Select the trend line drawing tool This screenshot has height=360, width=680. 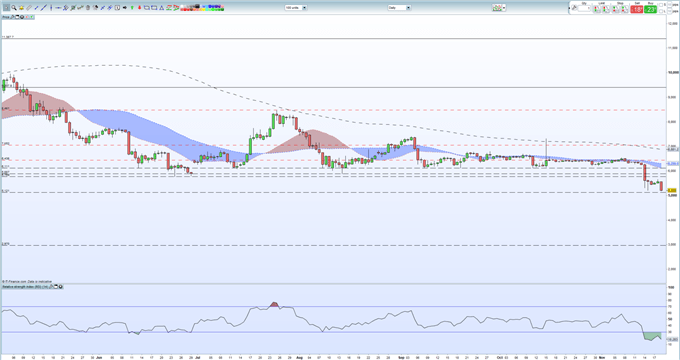[43, 7]
